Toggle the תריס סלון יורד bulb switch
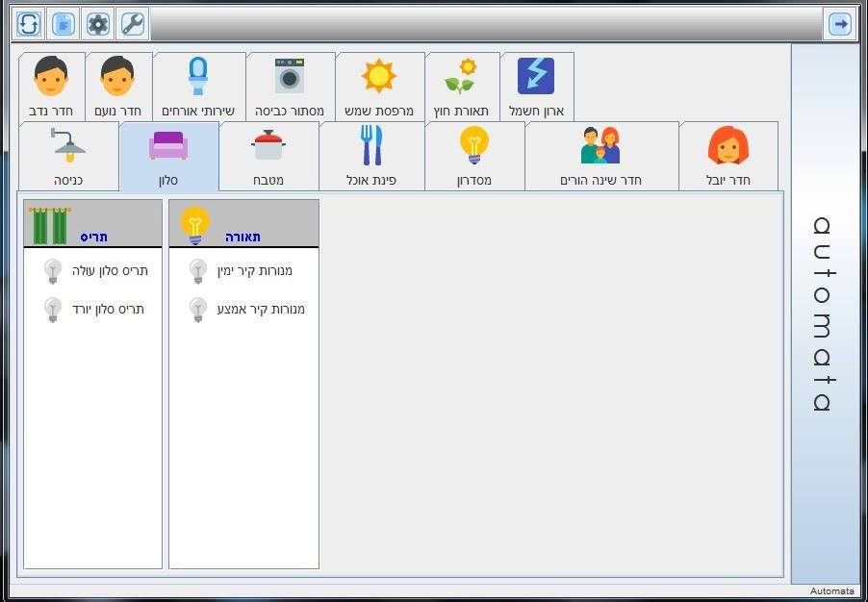Image resolution: width=868 pixels, height=602 pixels. (x=54, y=310)
